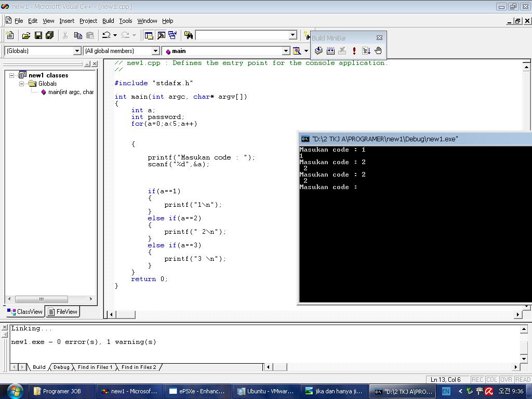Open the Tools menu

pos(126,21)
